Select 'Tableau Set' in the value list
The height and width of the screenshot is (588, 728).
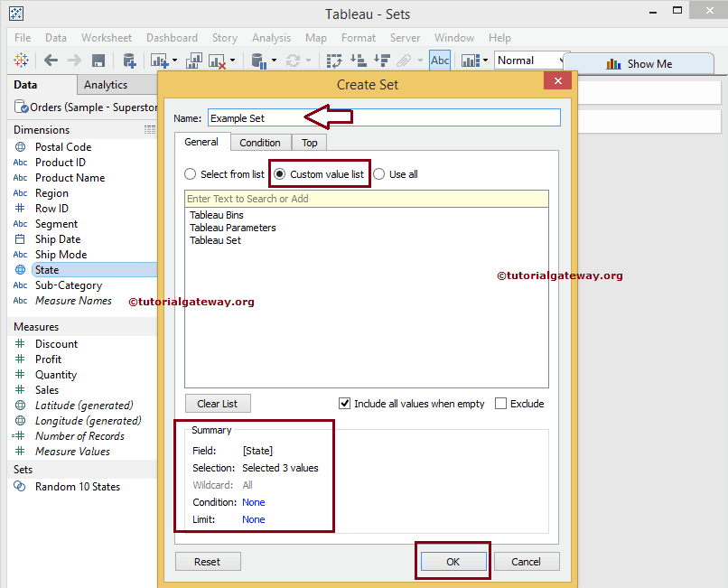[216, 240]
